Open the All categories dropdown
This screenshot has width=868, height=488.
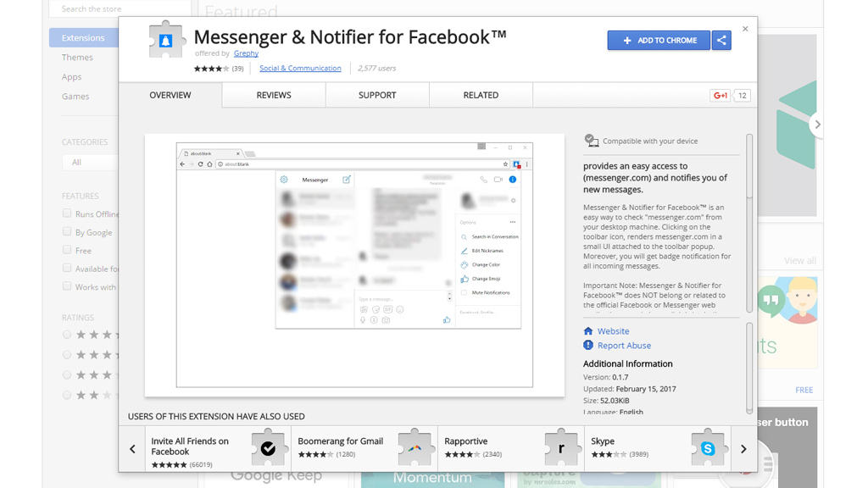90,162
